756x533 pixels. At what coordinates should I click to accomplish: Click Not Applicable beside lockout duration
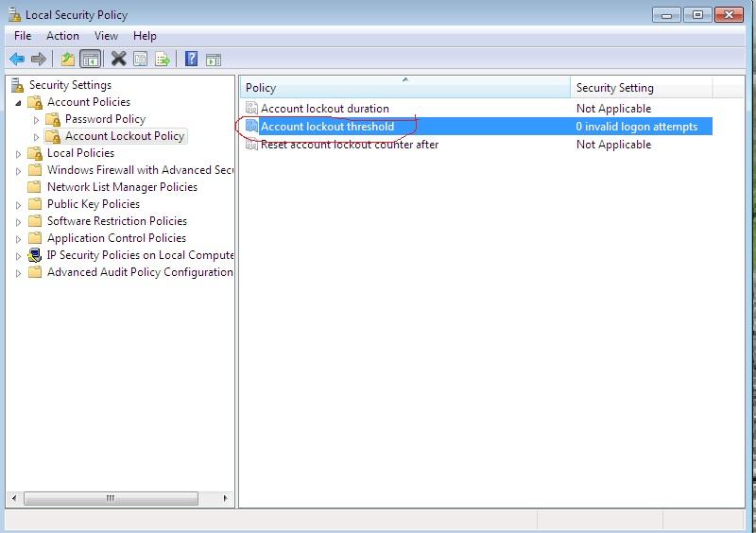pyautogui.click(x=613, y=108)
